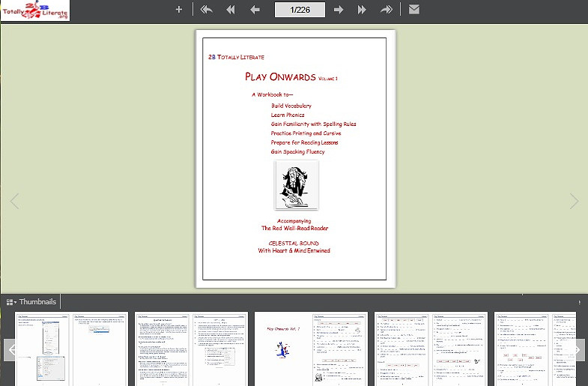Image resolution: width=588 pixels, height=386 pixels.
Task: Slide thumbnail strip left with arrow
Action: coord(10,350)
